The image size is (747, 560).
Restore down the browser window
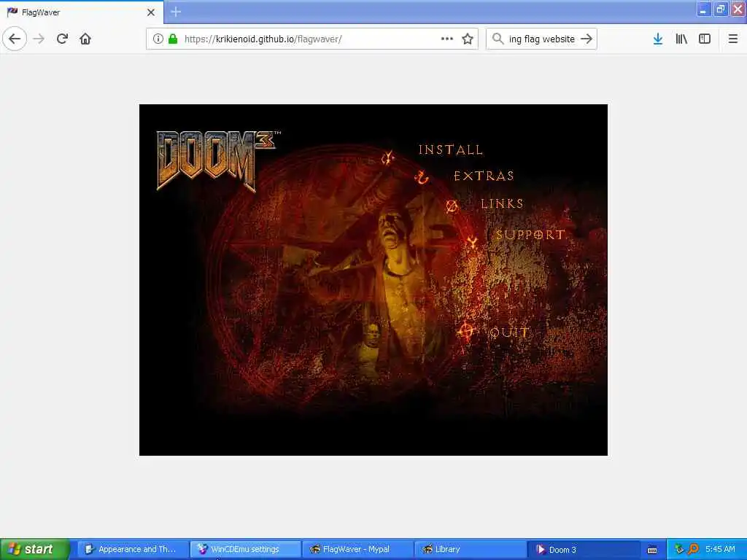point(721,9)
